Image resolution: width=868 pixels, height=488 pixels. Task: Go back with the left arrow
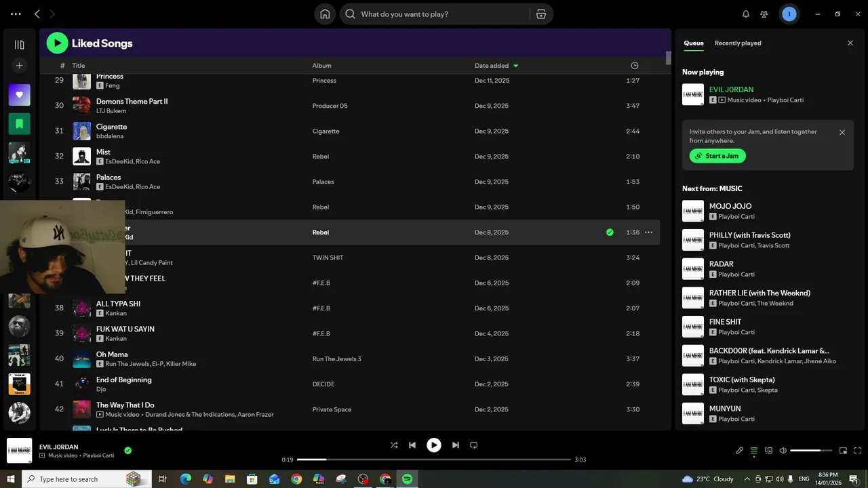pos(37,14)
